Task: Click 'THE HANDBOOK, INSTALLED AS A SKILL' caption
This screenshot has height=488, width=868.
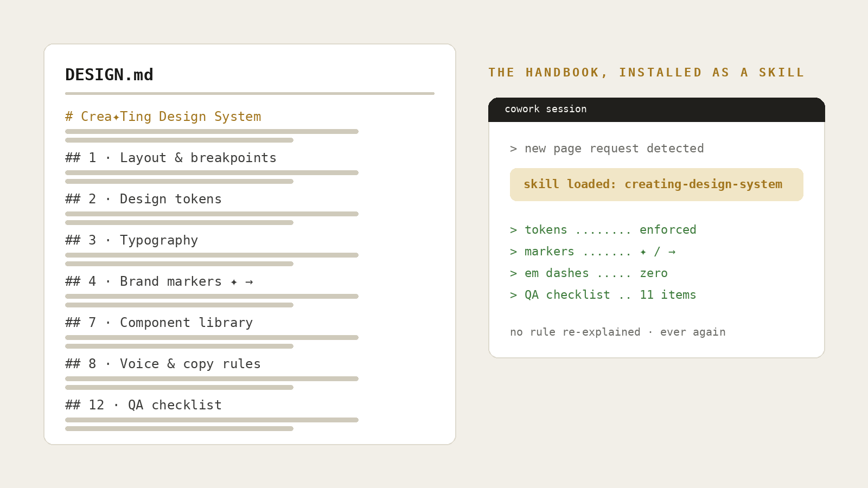Action: coord(646,73)
